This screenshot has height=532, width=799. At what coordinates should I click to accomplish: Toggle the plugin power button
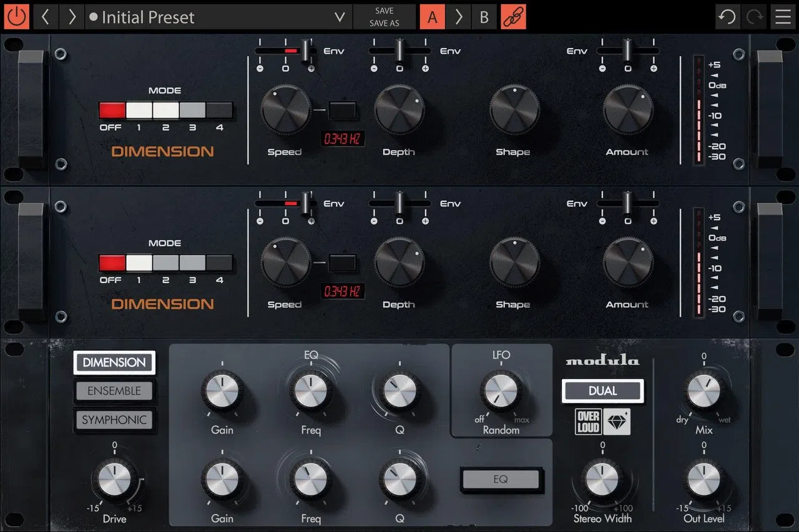(16, 17)
